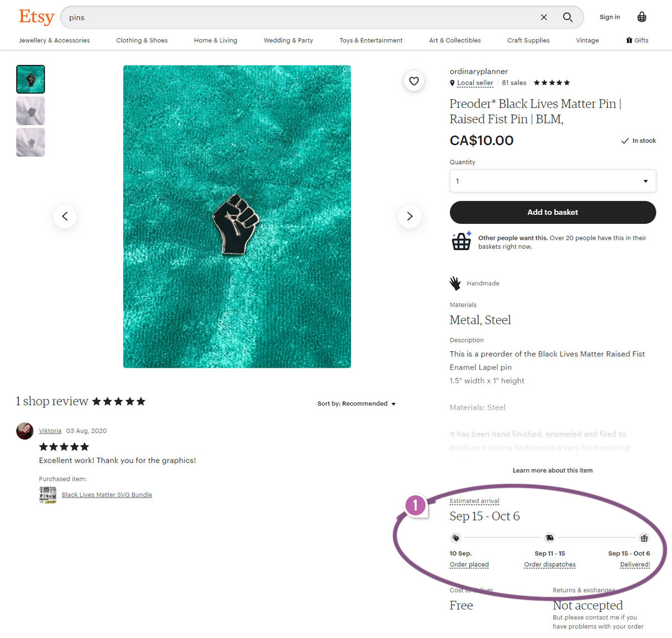Open the Gifts menu item
The width and height of the screenshot is (672, 638).
pos(637,40)
